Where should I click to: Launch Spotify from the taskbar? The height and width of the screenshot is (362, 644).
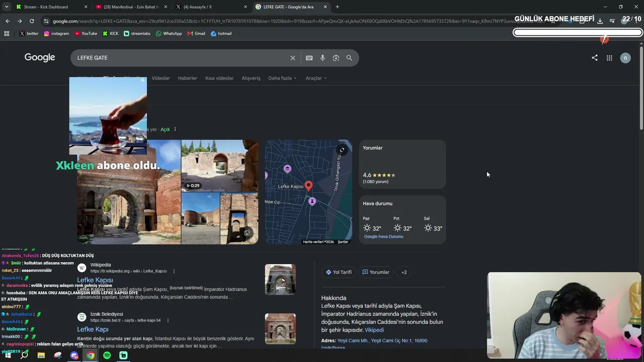click(x=107, y=355)
